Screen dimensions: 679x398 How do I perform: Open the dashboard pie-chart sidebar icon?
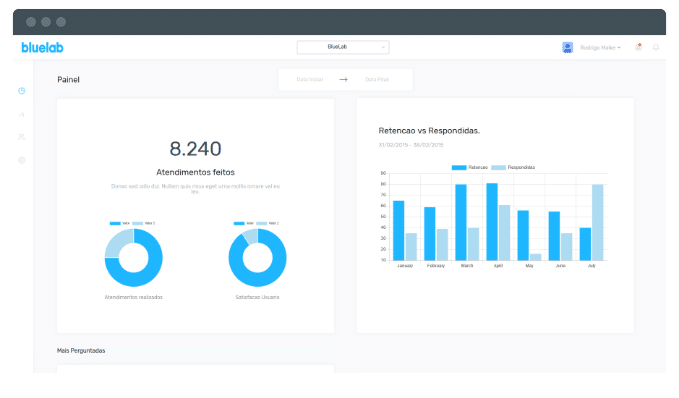coord(22,91)
